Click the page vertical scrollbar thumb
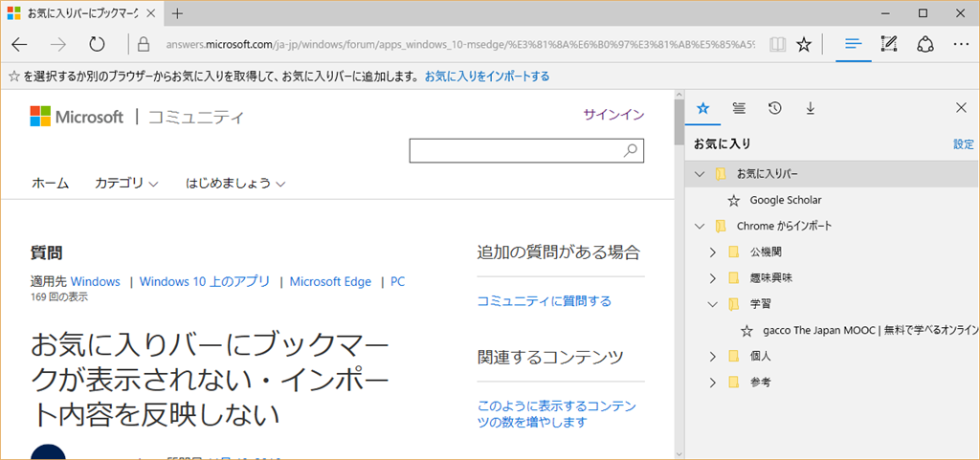980x460 pixels. (x=679, y=121)
